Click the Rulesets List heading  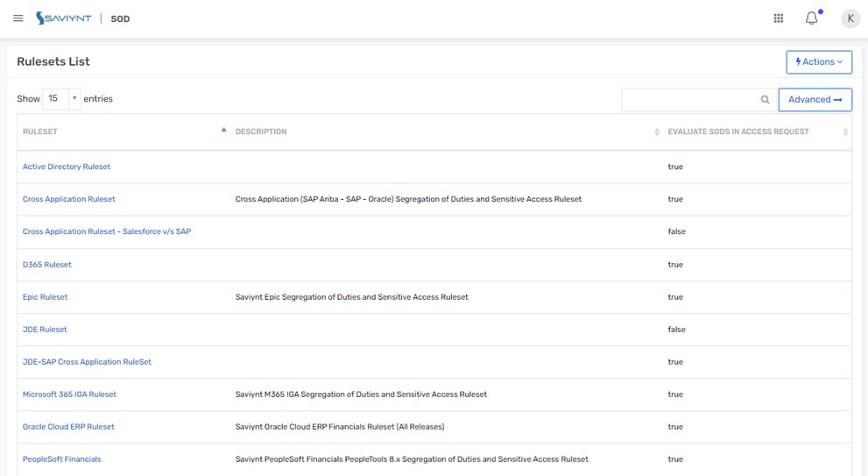[53, 61]
